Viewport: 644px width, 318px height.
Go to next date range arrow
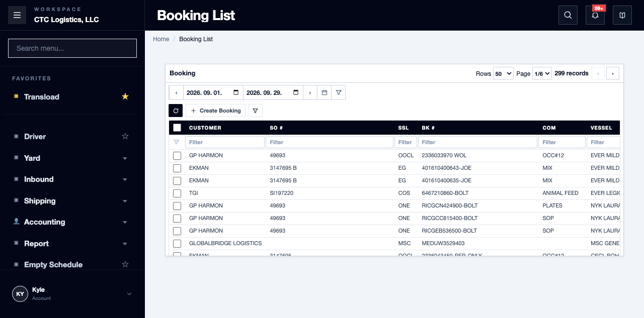pyautogui.click(x=310, y=92)
